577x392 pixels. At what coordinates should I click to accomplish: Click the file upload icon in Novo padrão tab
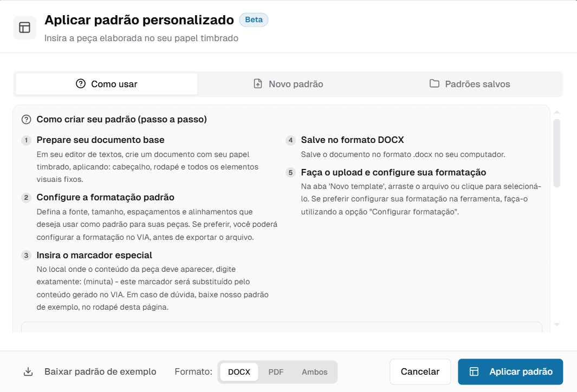pos(258,84)
